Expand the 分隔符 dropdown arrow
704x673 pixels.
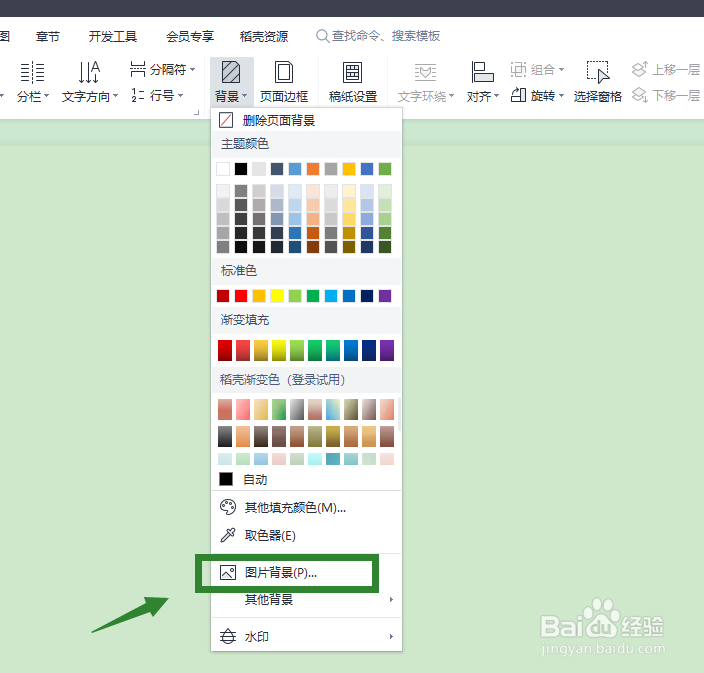pyautogui.click(x=193, y=70)
